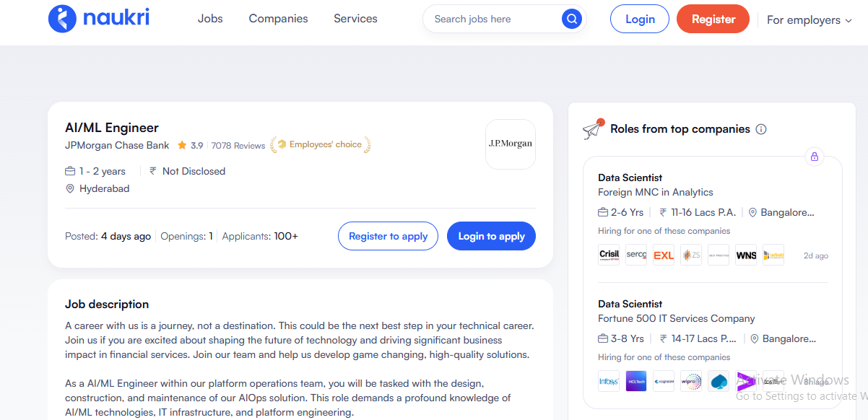
Task: Click the Login button in header
Action: click(x=640, y=19)
